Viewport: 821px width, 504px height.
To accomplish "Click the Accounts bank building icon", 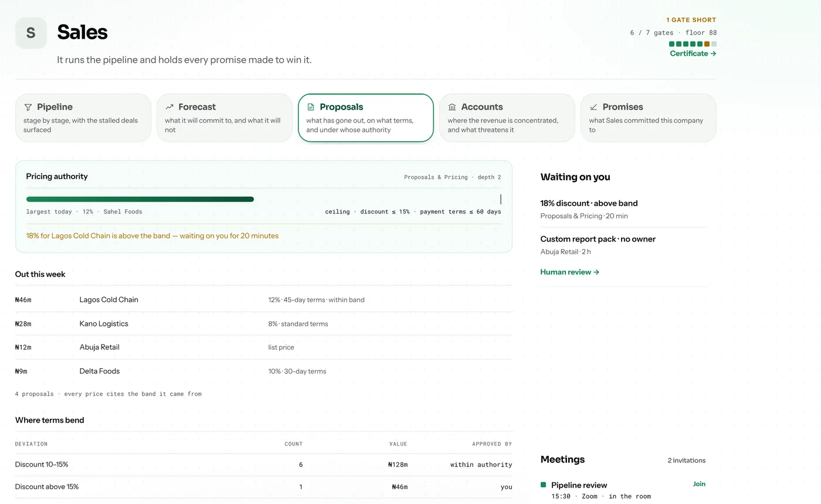I will coord(452,107).
